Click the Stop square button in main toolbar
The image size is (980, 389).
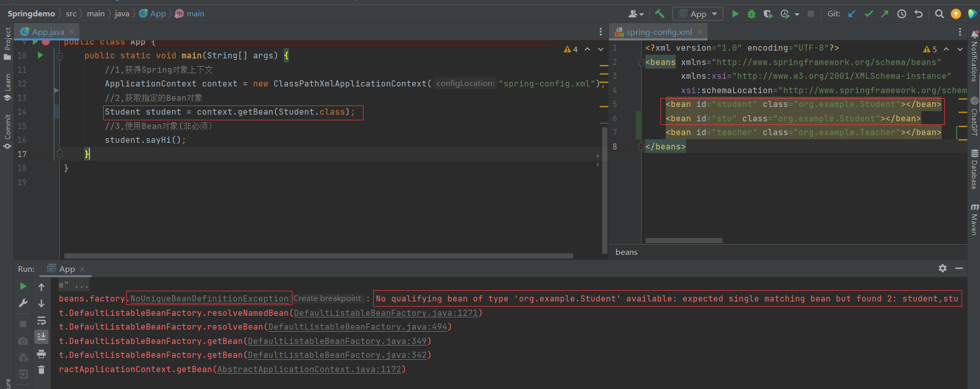(x=811, y=14)
